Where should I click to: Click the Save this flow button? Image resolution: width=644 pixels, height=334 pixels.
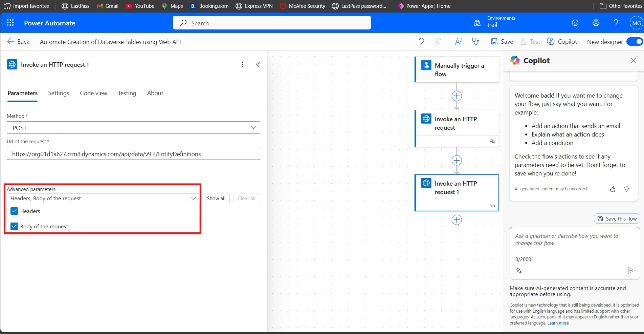617,219
